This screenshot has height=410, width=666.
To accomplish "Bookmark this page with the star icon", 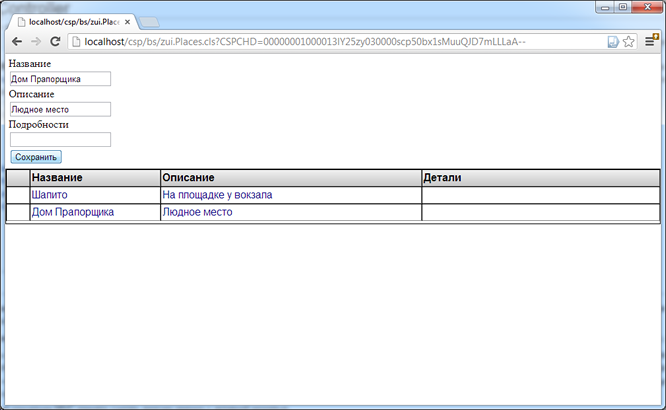I will click(629, 42).
